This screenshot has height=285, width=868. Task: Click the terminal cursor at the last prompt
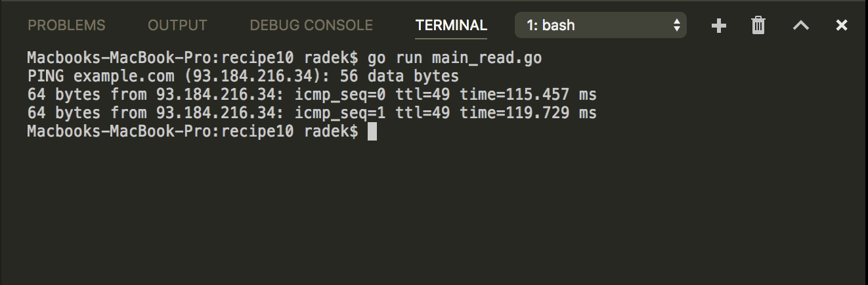point(372,132)
